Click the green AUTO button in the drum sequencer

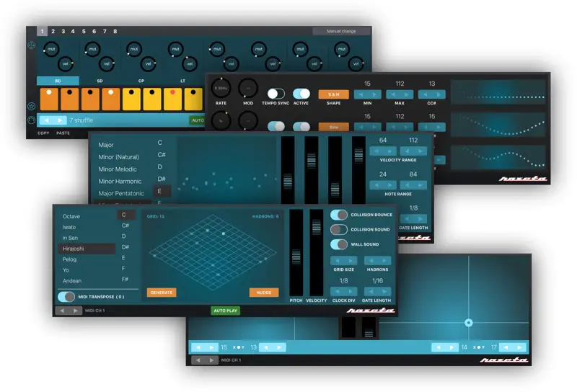click(x=197, y=120)
